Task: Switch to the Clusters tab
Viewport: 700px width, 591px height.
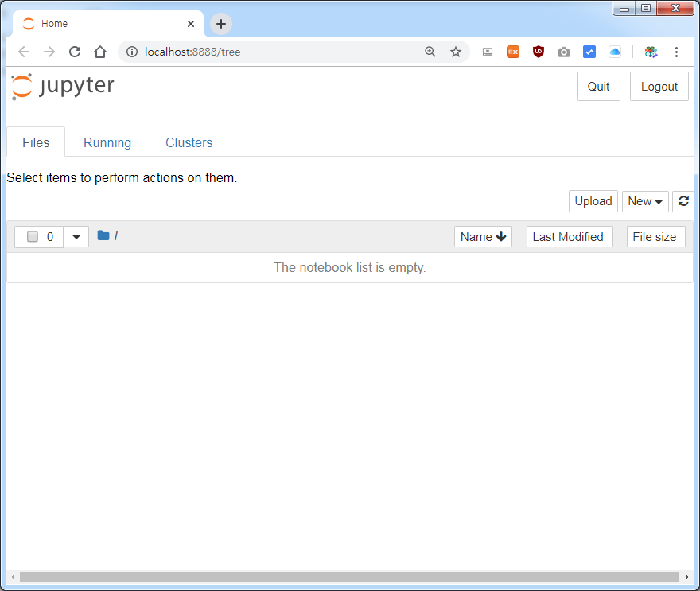Action: click(x=189, y=142)
